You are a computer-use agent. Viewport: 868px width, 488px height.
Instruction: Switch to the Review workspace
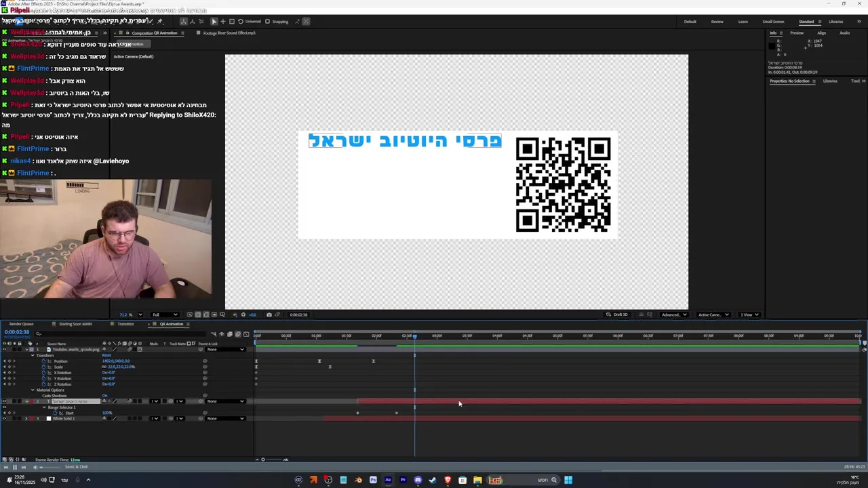[x=717, y=21]
